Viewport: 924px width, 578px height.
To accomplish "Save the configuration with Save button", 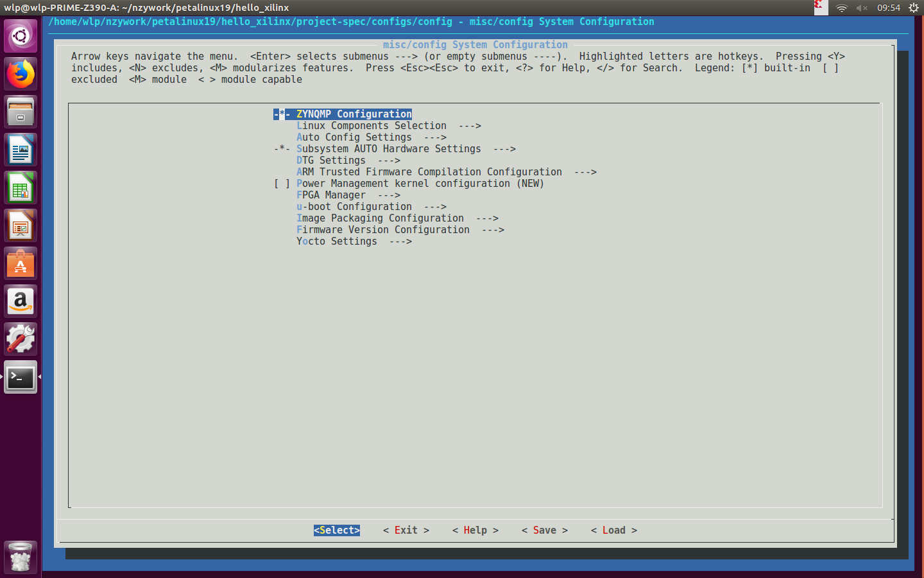I will pos(544,530).
